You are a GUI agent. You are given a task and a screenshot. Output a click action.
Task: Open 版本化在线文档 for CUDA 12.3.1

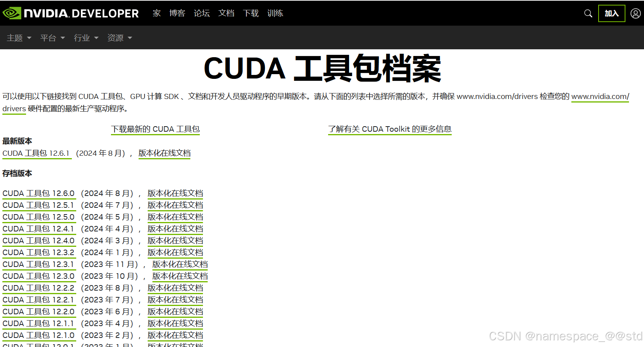pyautogui.click(x=180, y=265)
